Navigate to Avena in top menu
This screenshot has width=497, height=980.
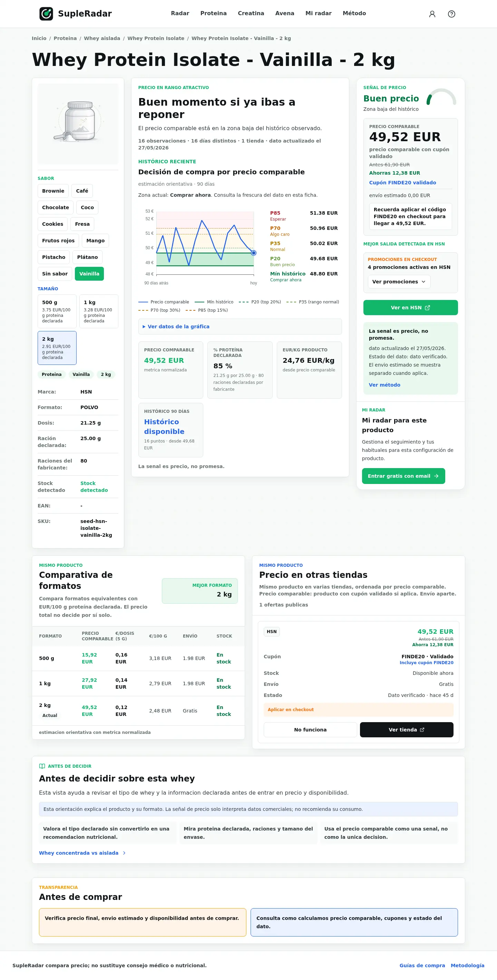tap(285, 13)
